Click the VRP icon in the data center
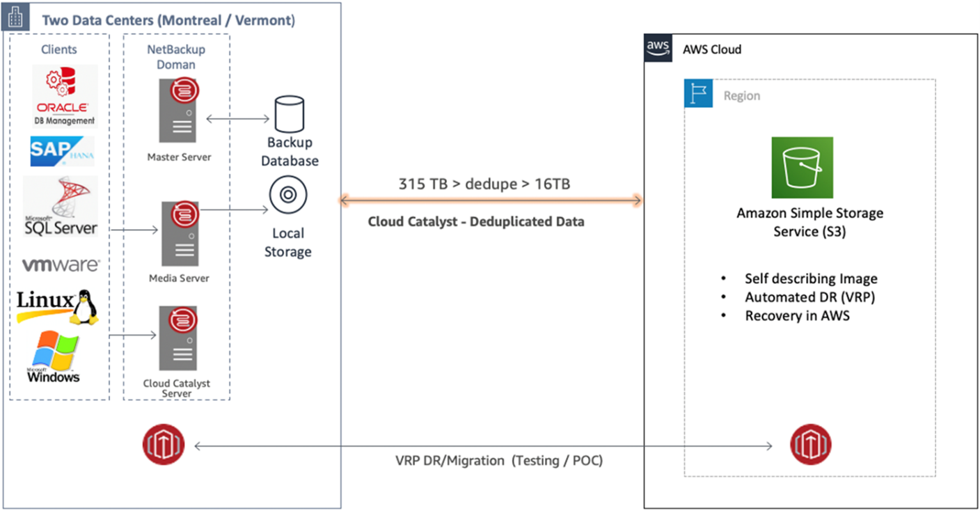The height and width of the screenshot is (513, 980). pyautogui.click(x=162, y=445)
